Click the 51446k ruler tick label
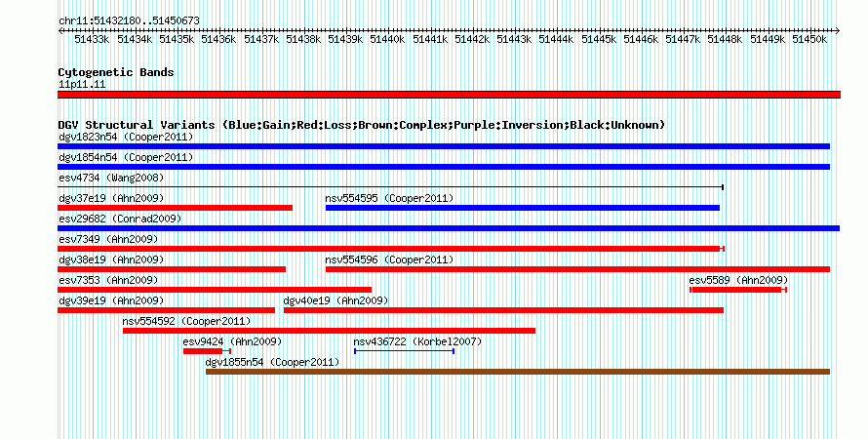This screenshot has width=868, height=439. [x=641, y=39]
